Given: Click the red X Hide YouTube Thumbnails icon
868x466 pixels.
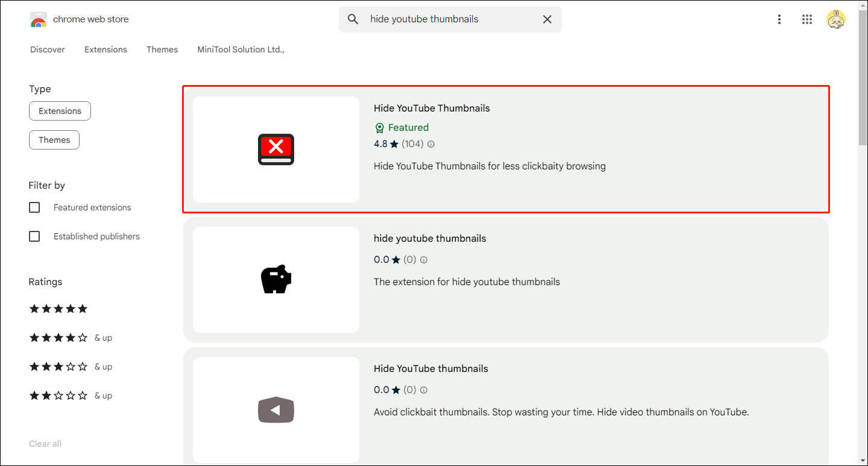Looking at the screenshot, I should tap(276, 150).
